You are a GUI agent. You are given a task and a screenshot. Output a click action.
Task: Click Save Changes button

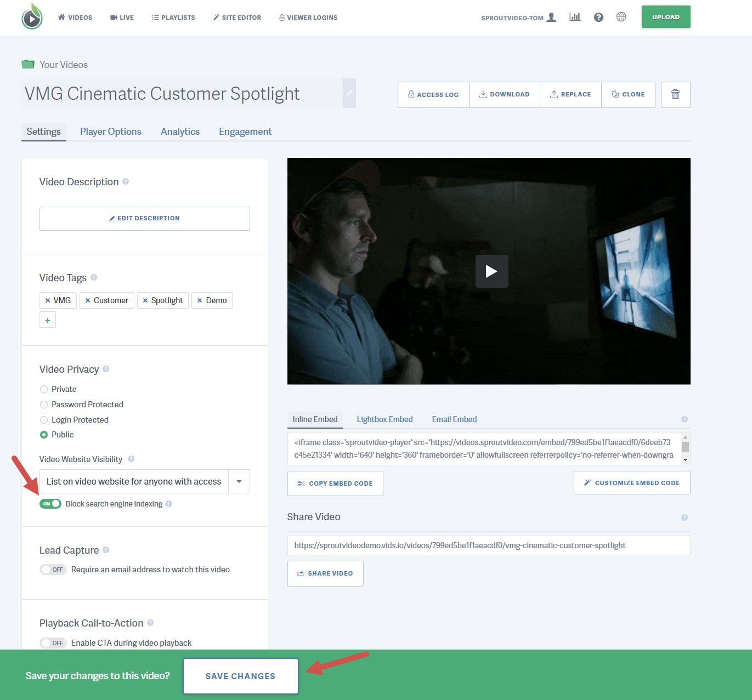pyautogui.click(x=241, y=676)
